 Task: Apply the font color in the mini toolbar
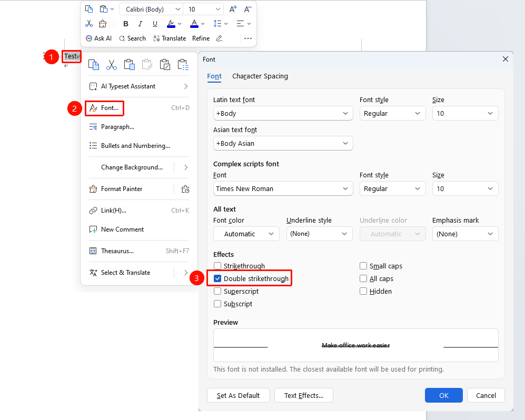click(194, 24)
